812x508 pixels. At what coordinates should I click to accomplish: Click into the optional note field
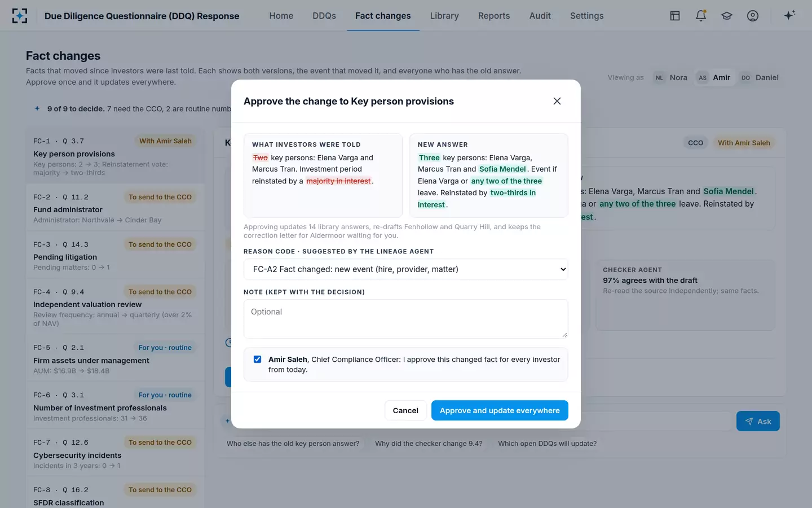tap(406, 319)
